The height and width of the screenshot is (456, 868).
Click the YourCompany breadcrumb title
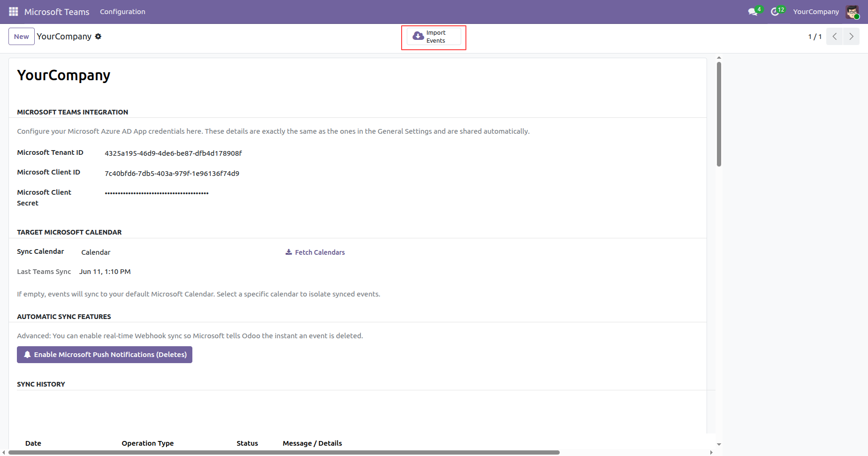click(64, 37)
